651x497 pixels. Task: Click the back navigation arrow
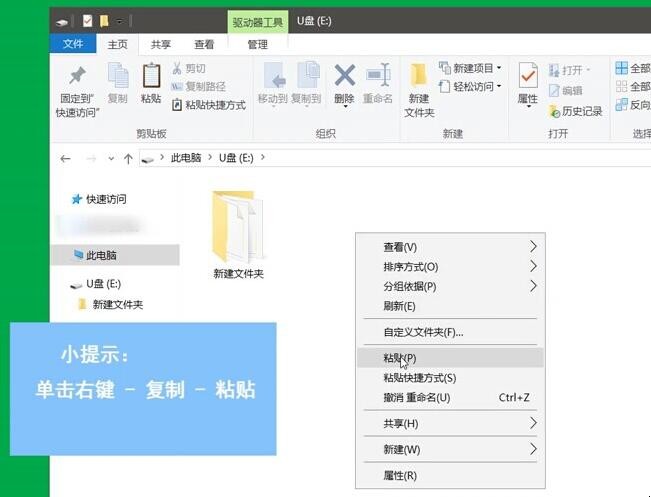coord(66,158)
